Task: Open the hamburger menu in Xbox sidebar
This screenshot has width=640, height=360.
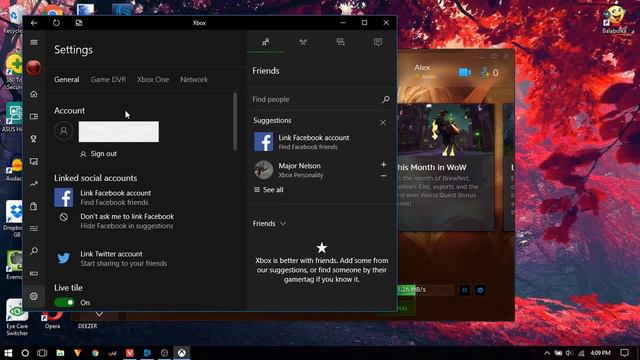Action: (x=34, y=42)
